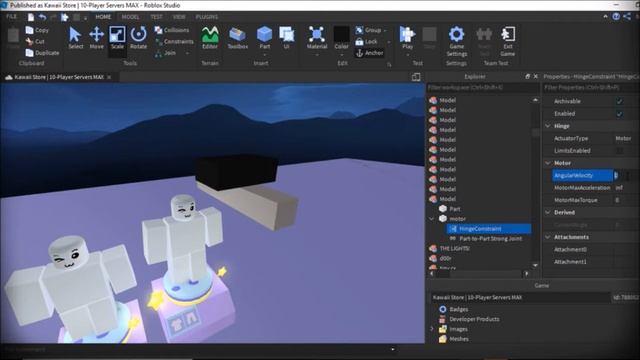Switch to the HOME ribbon tab
The height and width of the screenshot is (360, 640).
point(103,17)
